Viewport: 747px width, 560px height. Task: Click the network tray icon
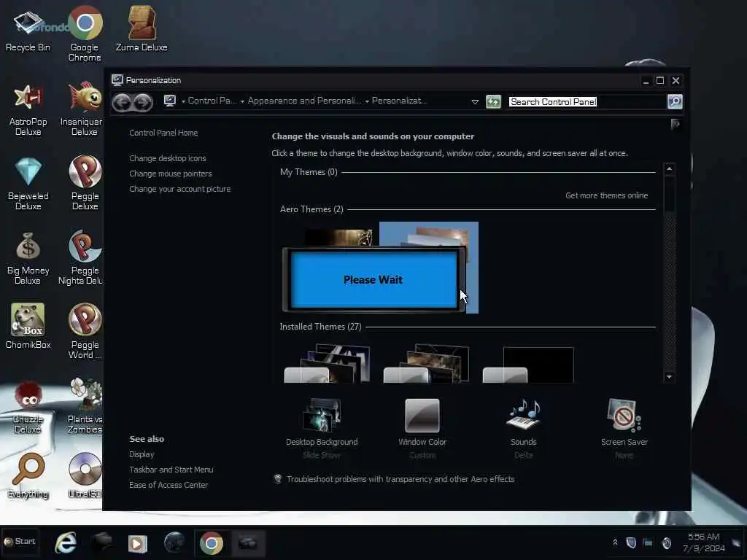[x=648, y=542]
